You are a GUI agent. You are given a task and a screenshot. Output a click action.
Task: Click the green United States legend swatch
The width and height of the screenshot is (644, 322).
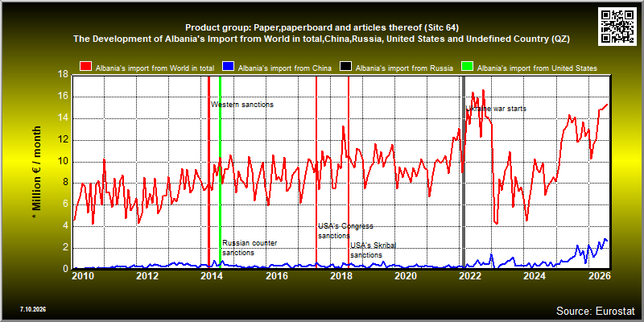(x=467, y=68)
